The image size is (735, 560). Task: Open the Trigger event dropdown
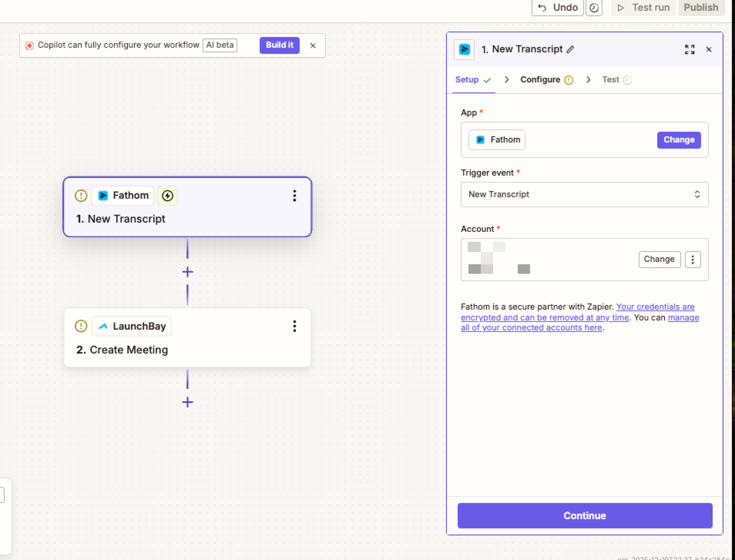[584, 194]
